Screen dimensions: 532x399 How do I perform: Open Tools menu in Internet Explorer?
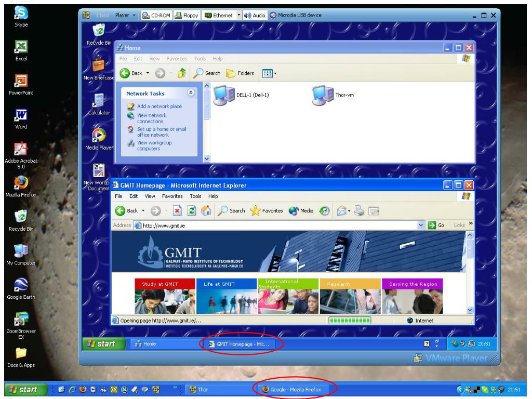[x=195, y=196]
